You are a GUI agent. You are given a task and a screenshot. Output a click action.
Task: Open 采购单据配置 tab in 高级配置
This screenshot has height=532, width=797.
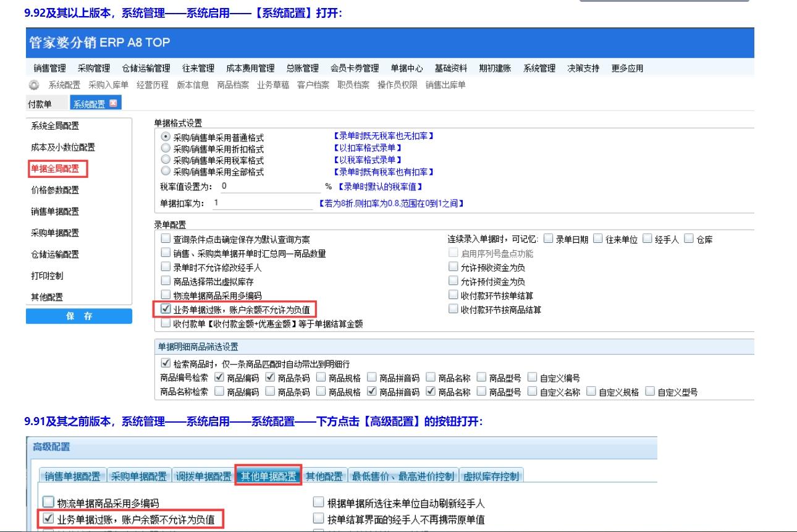(139, 476)
